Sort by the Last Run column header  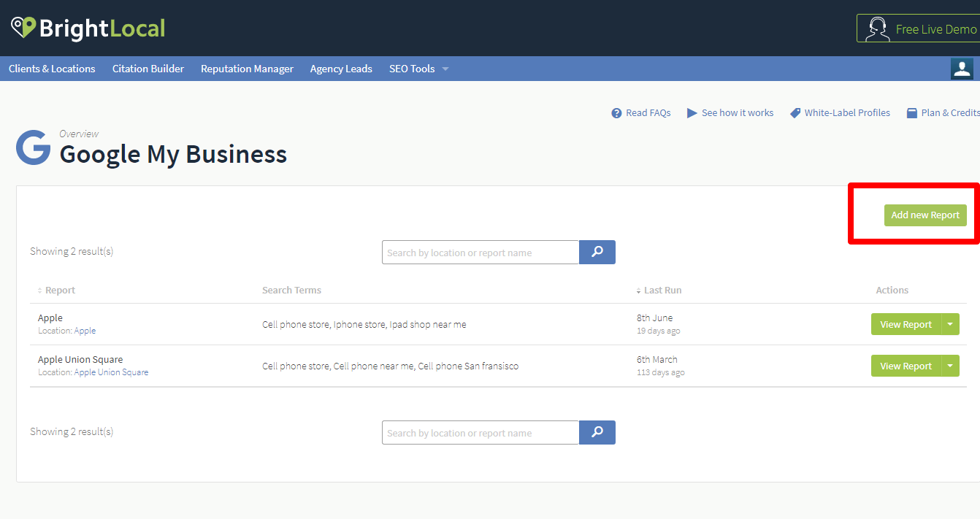point(659,291)
